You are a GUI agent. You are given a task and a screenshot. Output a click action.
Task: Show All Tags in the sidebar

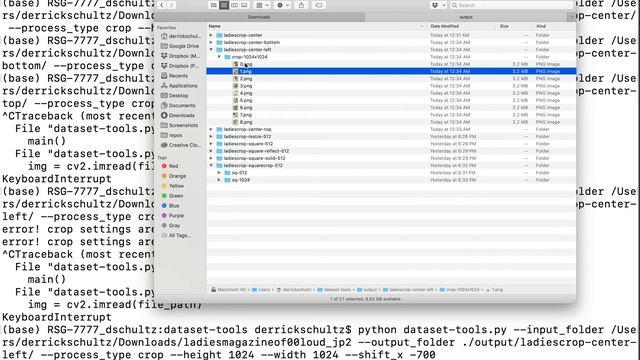coord(176,236)
